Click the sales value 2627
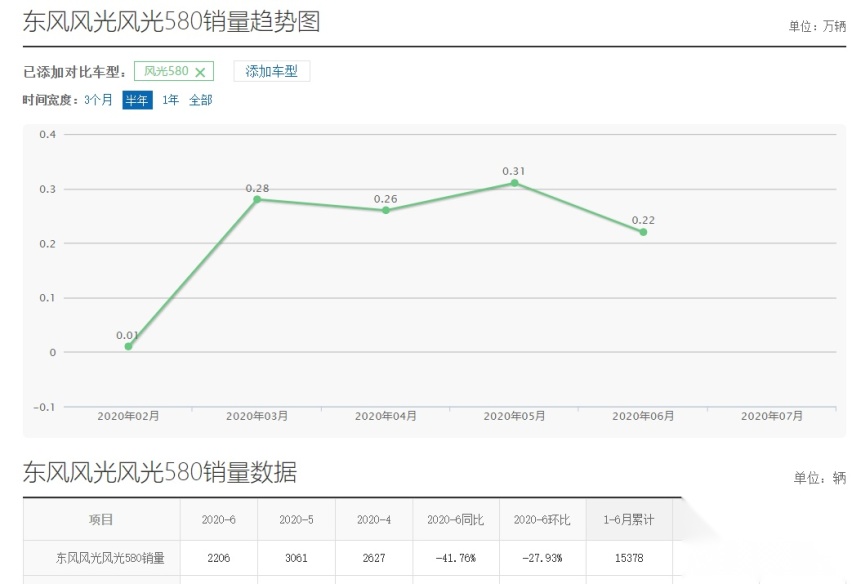The image size is (852, 584). pos(374,558)
